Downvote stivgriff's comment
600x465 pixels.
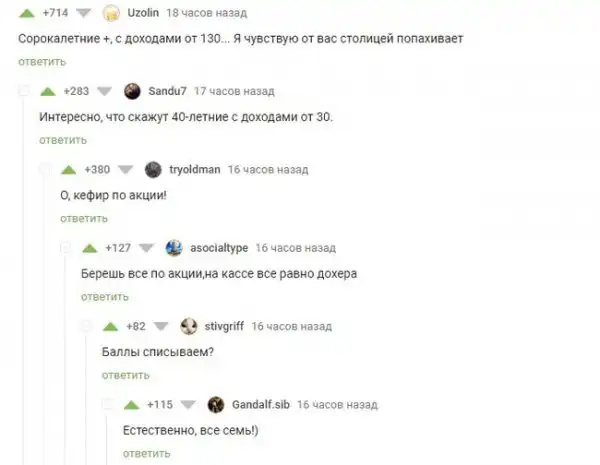[x=161, y=326]
